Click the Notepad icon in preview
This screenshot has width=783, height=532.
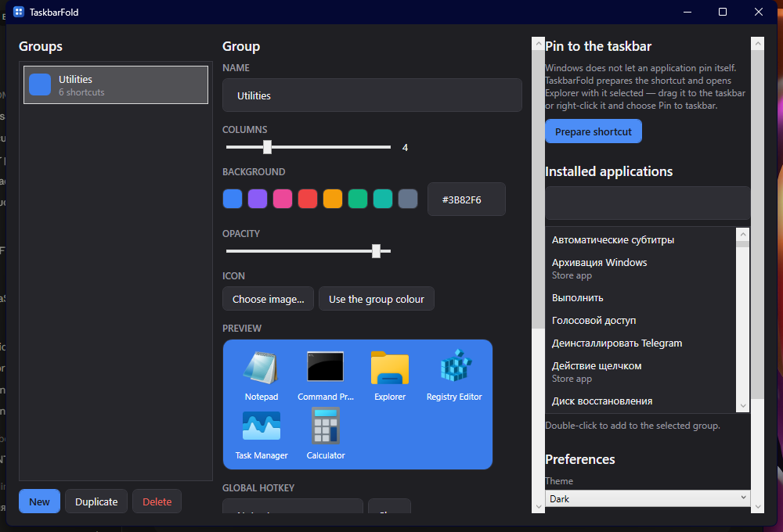(x=261, y=368)
